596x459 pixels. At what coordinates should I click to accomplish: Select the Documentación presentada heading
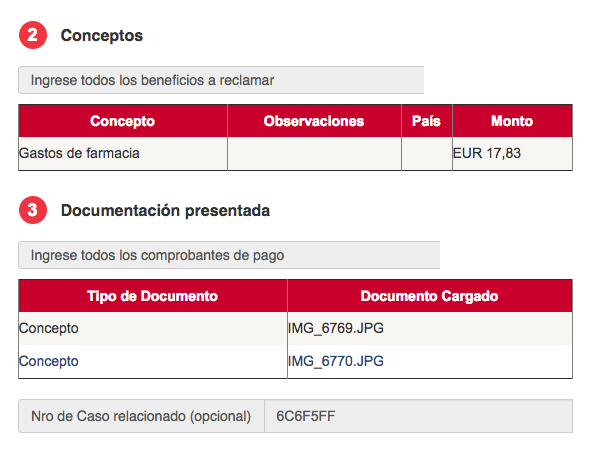(x=165, y=211)
